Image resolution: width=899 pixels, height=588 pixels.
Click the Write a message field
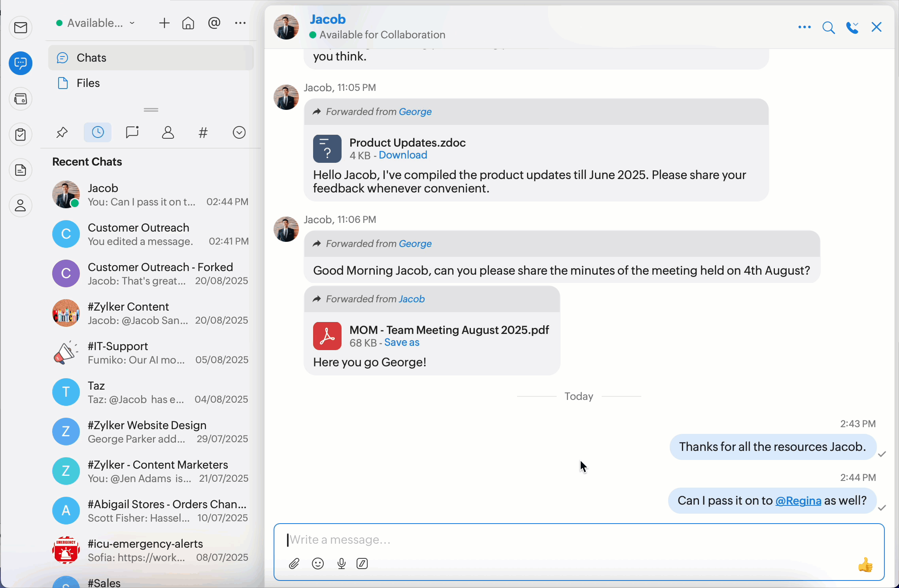click(x=553, y=539)
